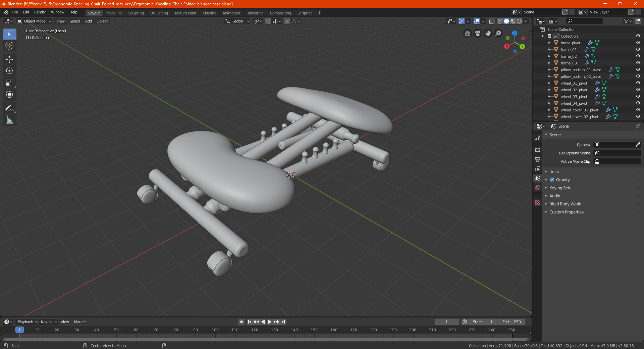Screen dimensions: 644x349
Task: Open the Object Mode dropdown
Action: pos(34,21)
